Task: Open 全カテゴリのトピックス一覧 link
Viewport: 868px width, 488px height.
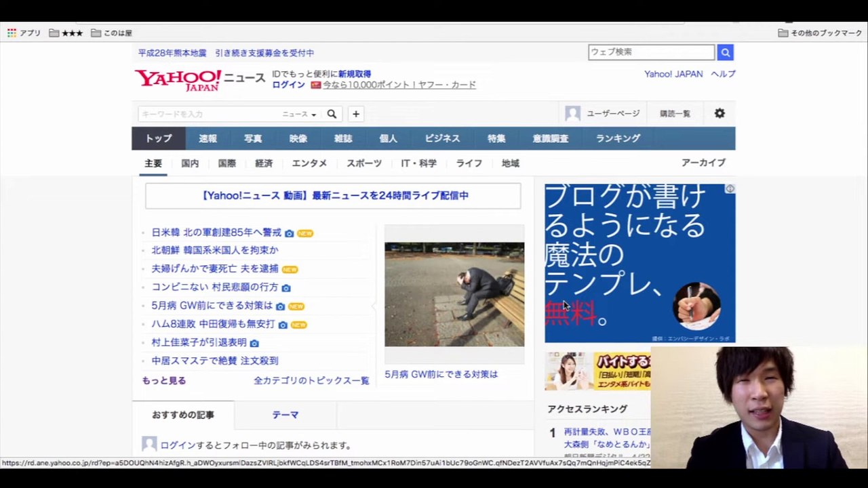Action: (311, 380)
